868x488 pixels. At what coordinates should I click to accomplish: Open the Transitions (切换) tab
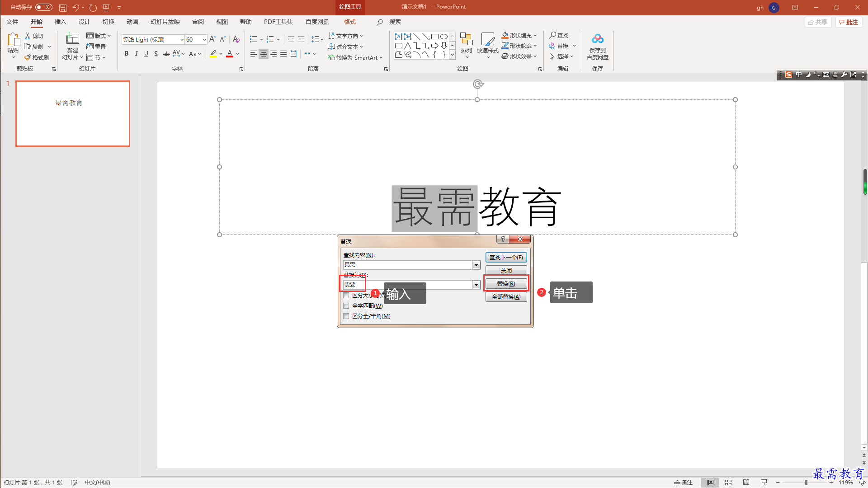(108, 22)
